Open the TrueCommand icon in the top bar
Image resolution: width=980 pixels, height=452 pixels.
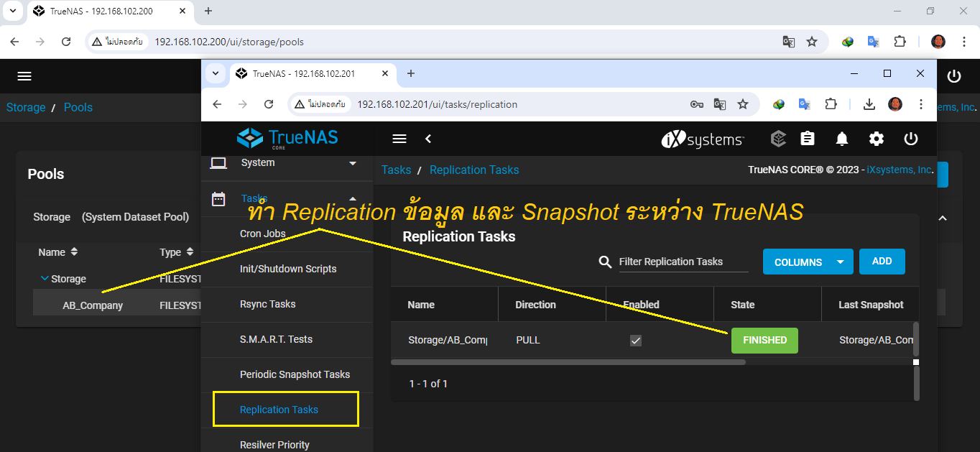[x=778, y=139]
